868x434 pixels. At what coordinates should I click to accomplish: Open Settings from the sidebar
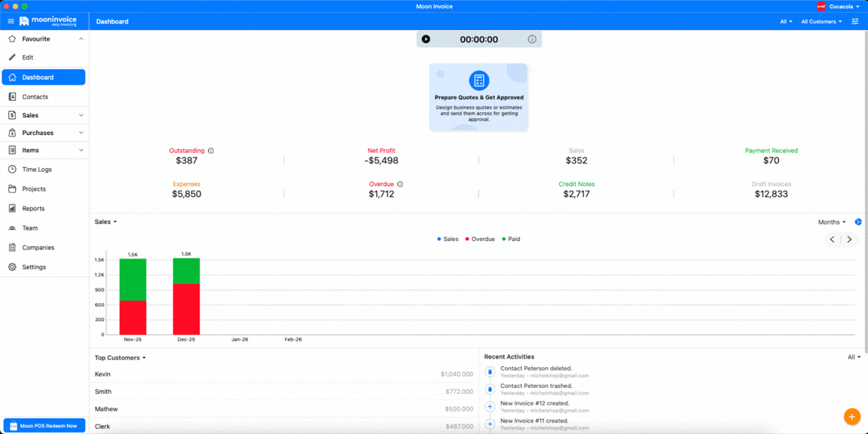pos(35,267)
